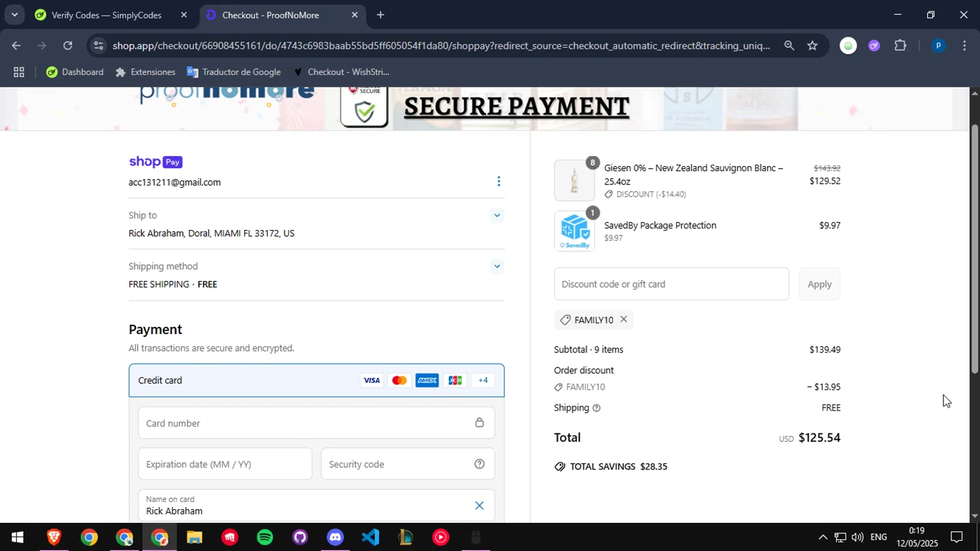Screen dimensions: 980x551
Task: Click the site information icon in address bar
Action: pyautogui.click(x=98, y=46)
